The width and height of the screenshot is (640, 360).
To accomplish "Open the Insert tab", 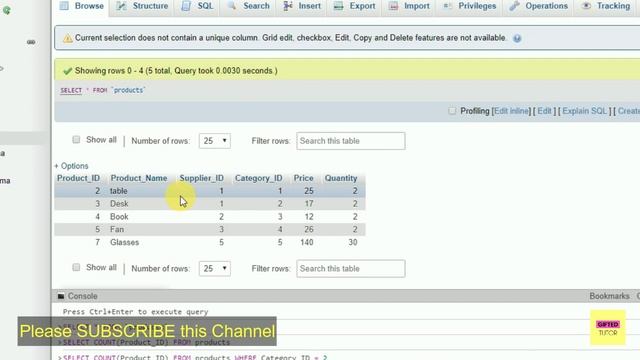I will (302, 6).
